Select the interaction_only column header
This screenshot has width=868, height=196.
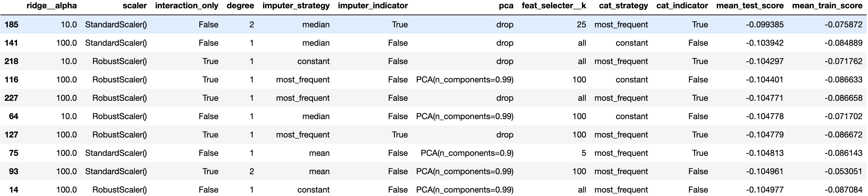click(187, 6)
